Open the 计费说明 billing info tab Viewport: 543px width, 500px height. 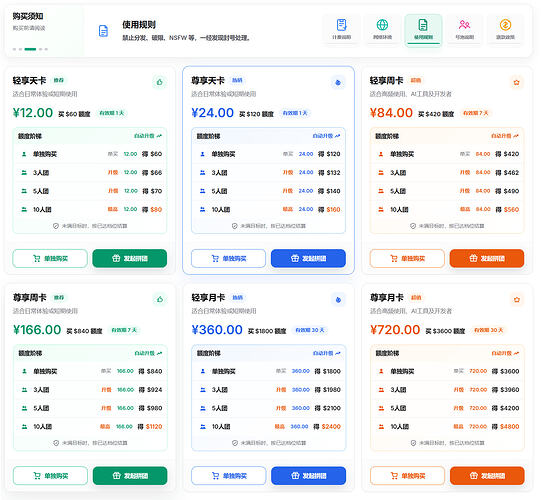tap(341, 29)
